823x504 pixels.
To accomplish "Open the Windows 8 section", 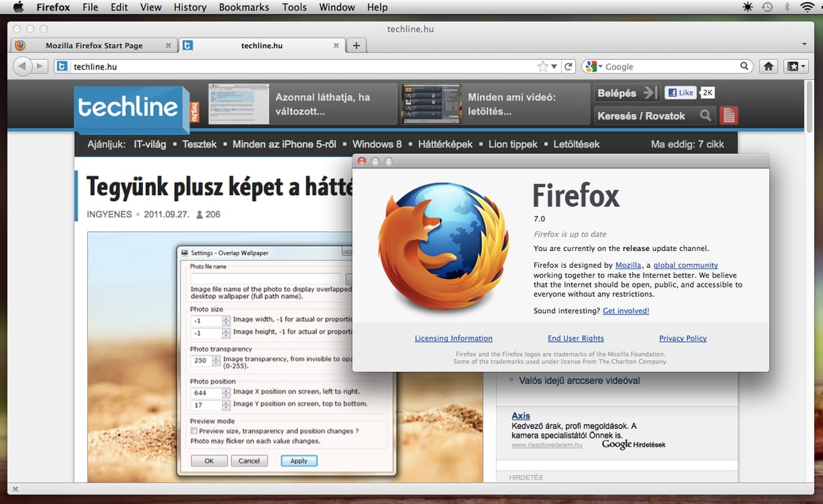I will tap(377, 144).
